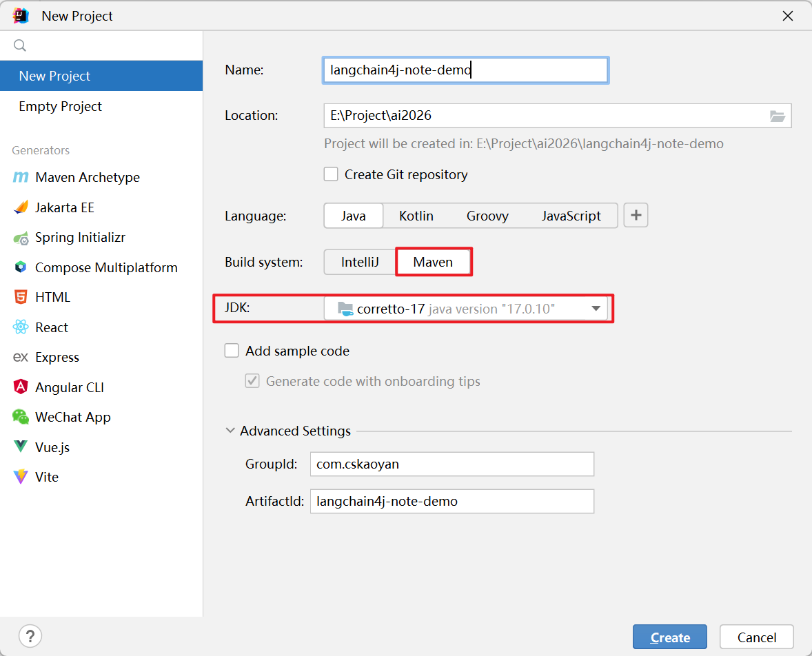The height and width of the screenshot is (656, 812).
Task: Toggle Generate code with onboarding tips
Action: [x=252, y=381]
